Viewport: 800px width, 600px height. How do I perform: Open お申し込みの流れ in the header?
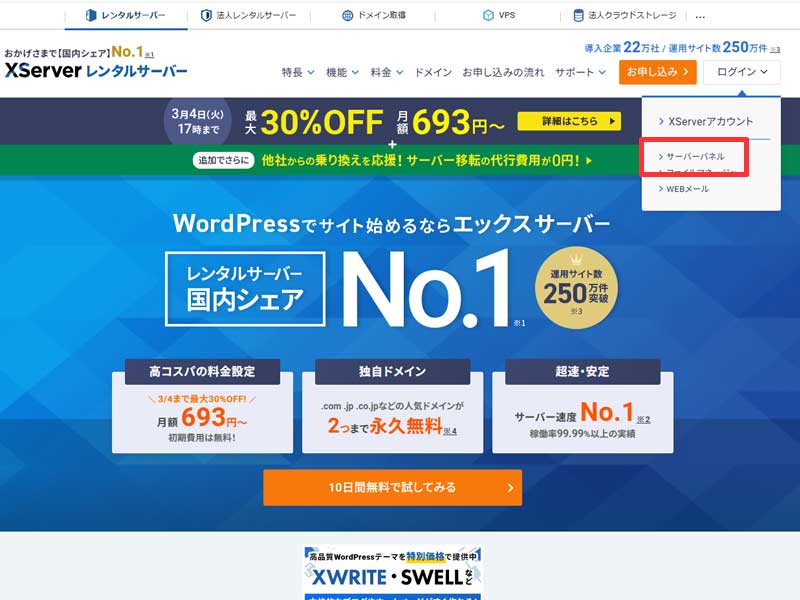(x=504, y=72)
